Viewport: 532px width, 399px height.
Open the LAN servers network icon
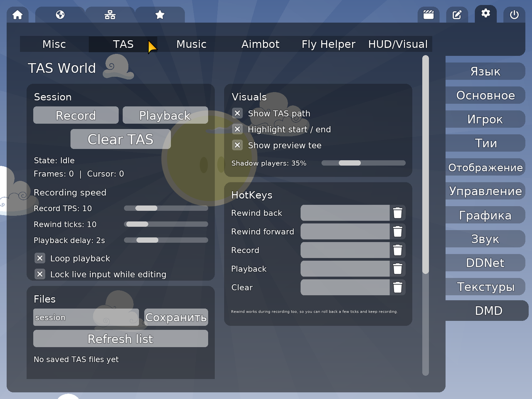110,15
